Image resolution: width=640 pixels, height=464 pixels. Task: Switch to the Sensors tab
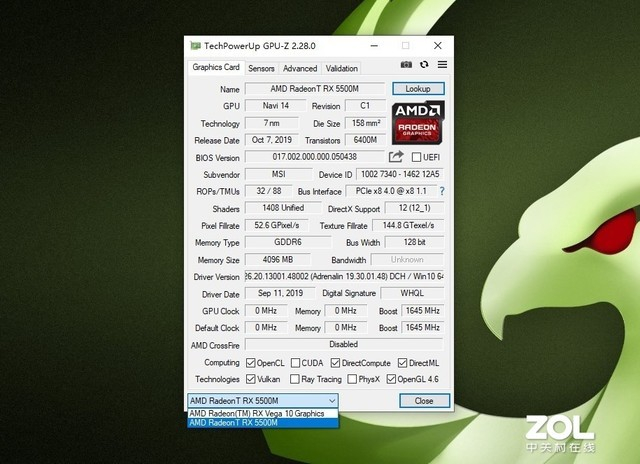point(261,69)
